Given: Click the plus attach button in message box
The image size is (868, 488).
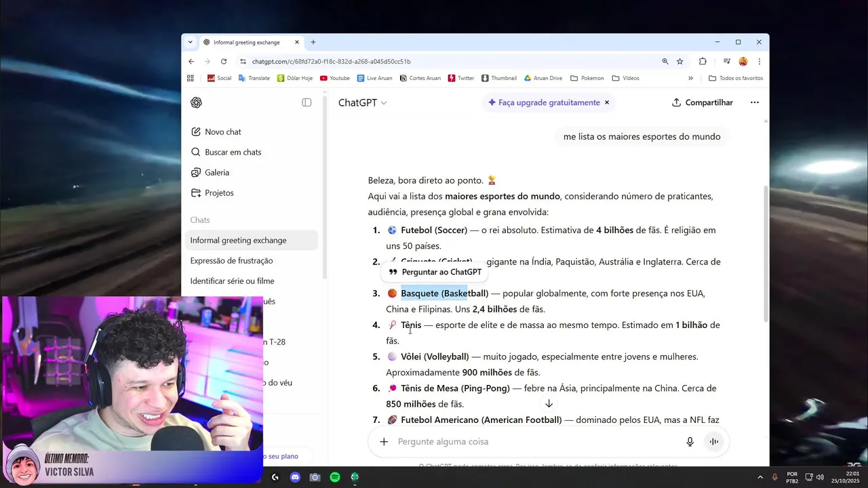Looking at the screenshot, I should 384,441.
